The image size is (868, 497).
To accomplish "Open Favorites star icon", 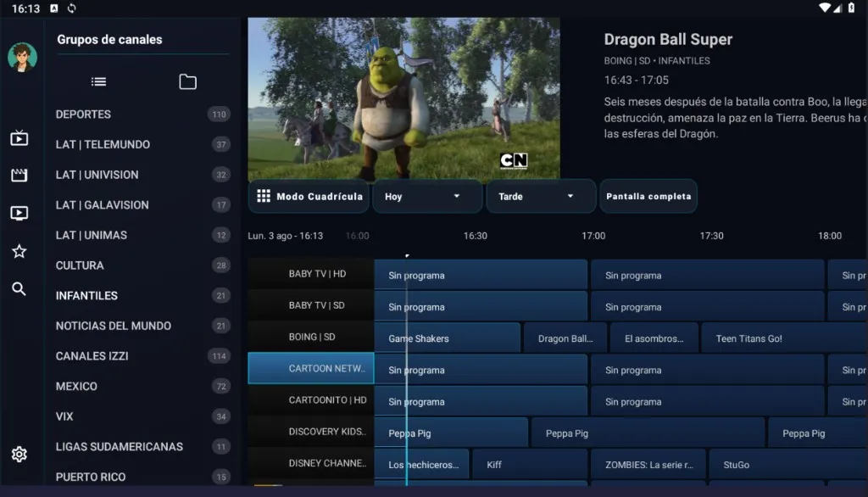I will [19, 251].
